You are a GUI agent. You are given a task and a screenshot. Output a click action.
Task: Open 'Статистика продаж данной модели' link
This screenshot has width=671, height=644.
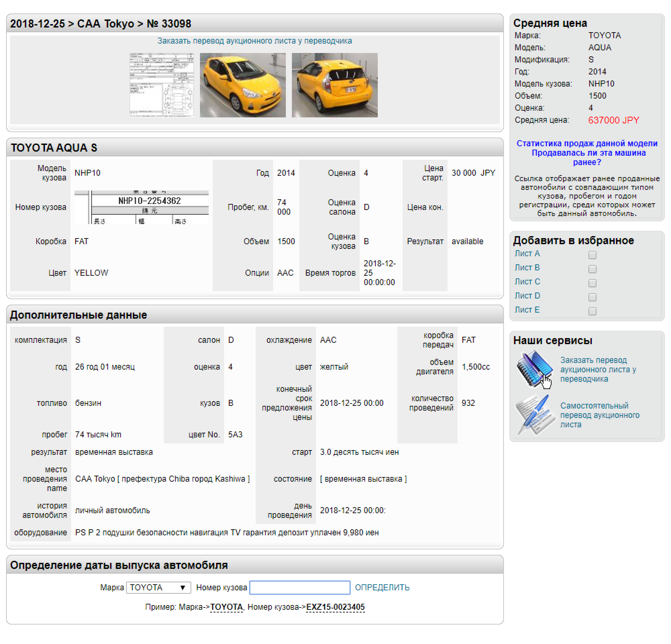pyautogui.click(x=587, y=143)
